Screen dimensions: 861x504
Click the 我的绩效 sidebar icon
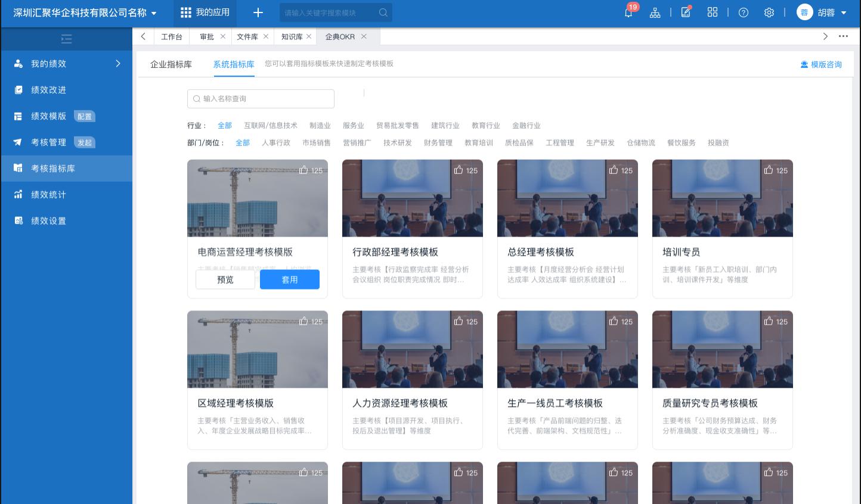point(18,64)
